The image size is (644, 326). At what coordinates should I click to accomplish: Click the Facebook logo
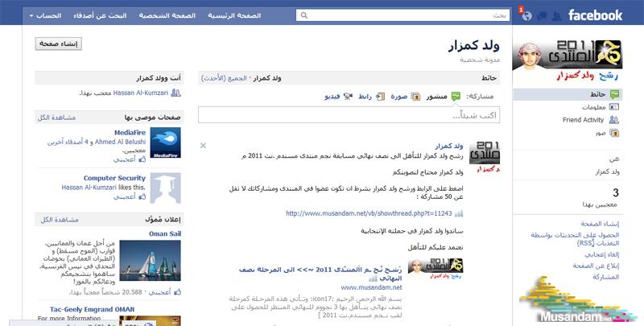tap(595, 15)
